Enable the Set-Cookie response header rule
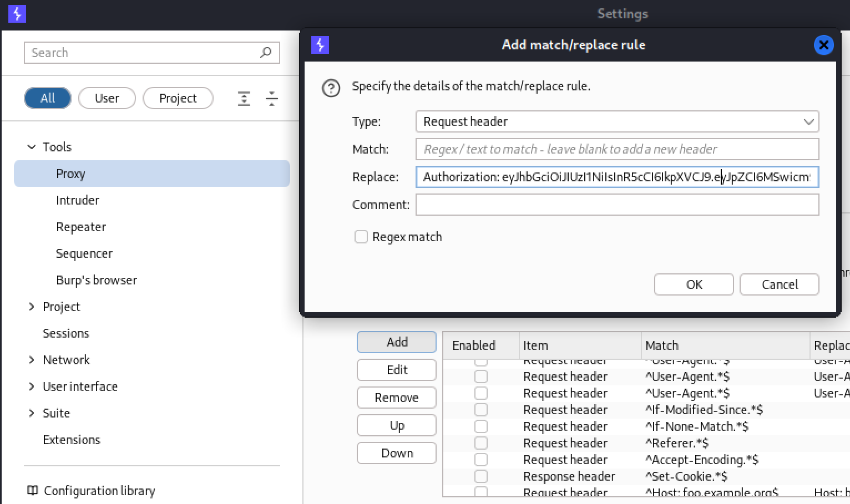Screen dimensions: 850x504 point(481,477)
